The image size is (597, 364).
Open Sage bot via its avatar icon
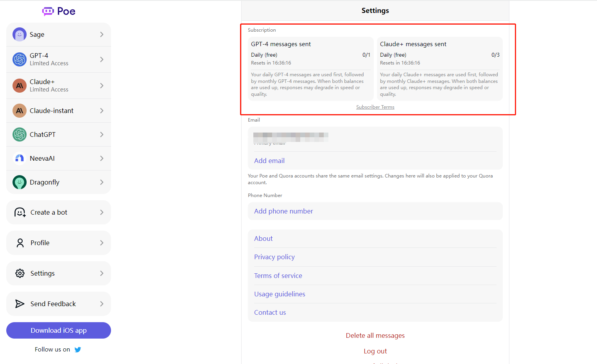point(20,34)
